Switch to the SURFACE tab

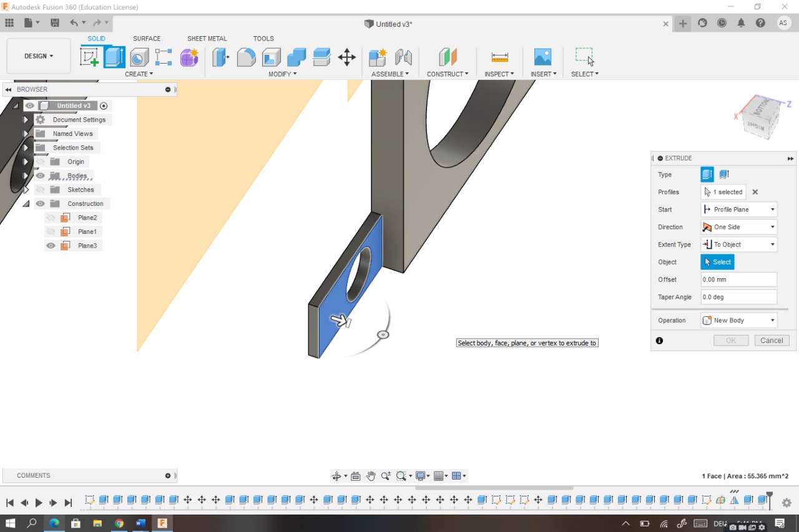(x=147, y=39)
